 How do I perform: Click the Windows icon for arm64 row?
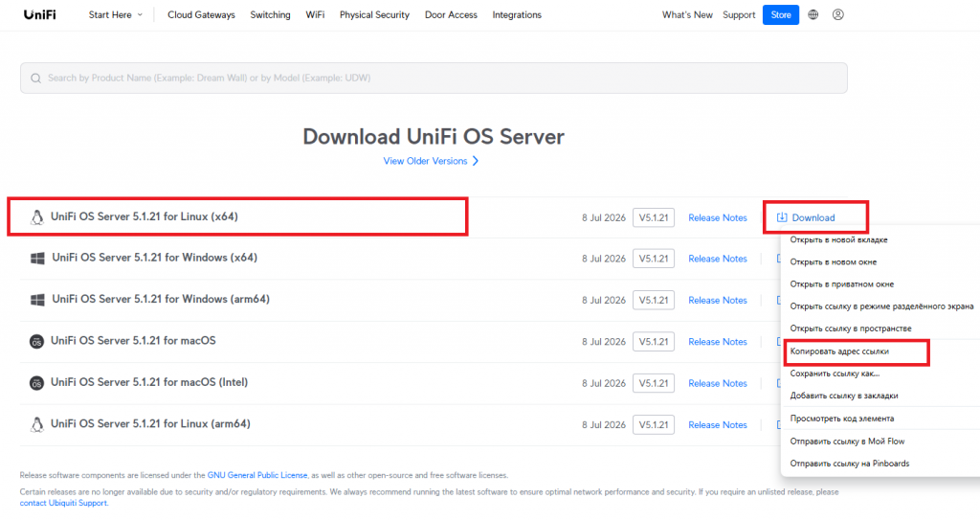37,300
